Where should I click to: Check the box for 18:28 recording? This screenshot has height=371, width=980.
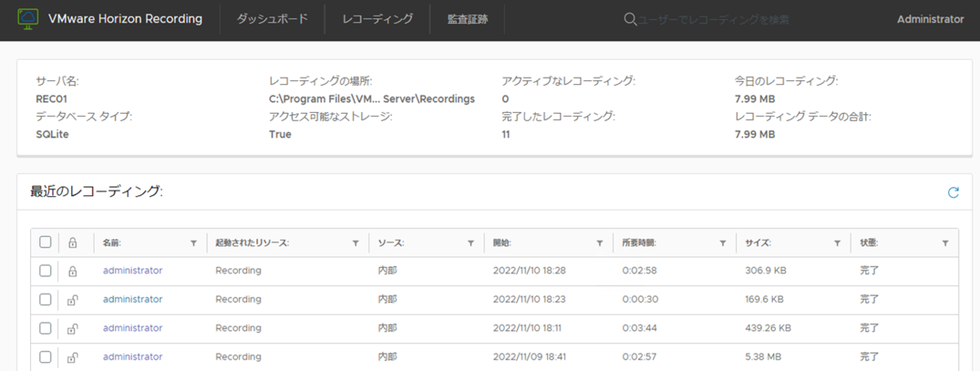point(46,270)
